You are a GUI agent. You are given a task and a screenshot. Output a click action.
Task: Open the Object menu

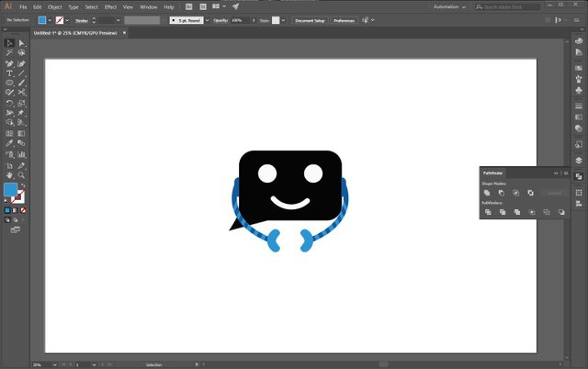pos(54,6)
